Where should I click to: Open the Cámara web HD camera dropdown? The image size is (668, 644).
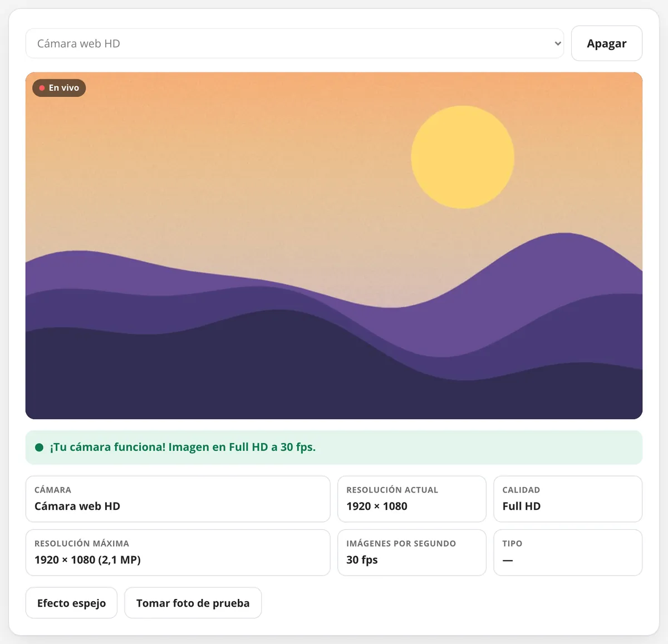(294, 43)
